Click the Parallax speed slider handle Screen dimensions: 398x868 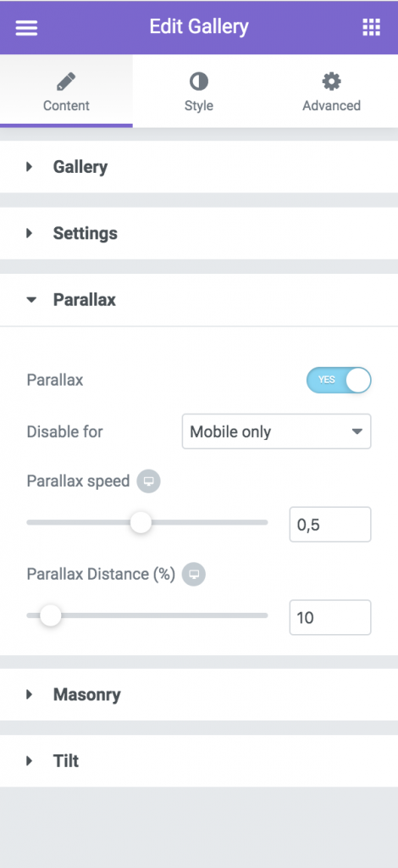141,522
